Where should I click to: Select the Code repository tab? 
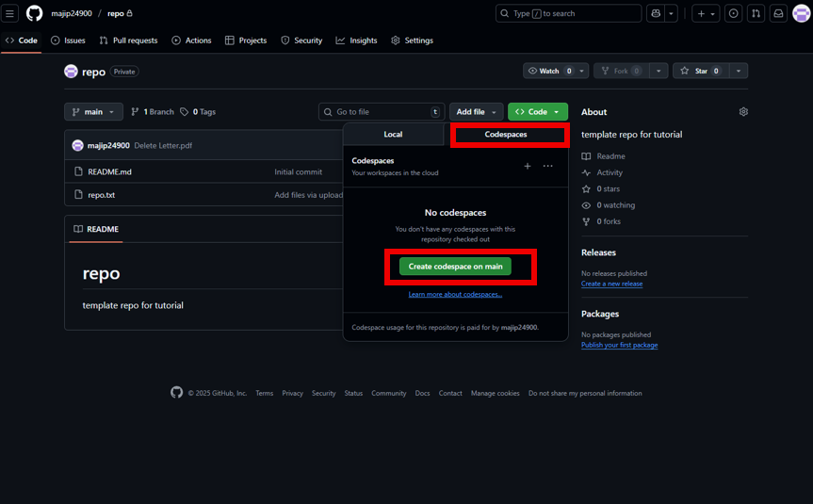[22, 41]
